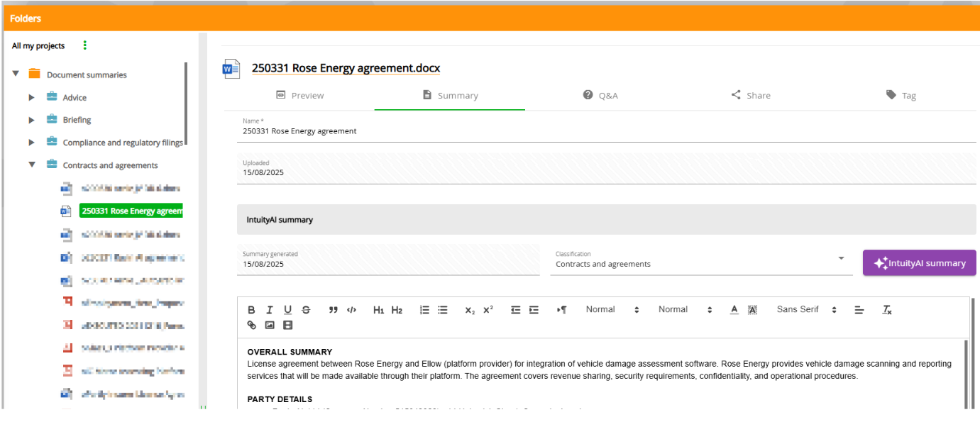Toggle underline formatting in the editor
Image resolution: width=980 pixels, height=422 pixels.
coord(287,310)
